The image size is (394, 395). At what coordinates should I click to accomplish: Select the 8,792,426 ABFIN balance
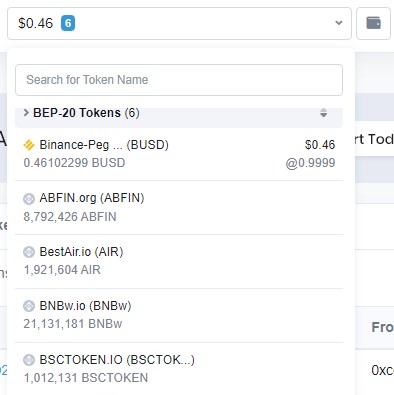70,217
